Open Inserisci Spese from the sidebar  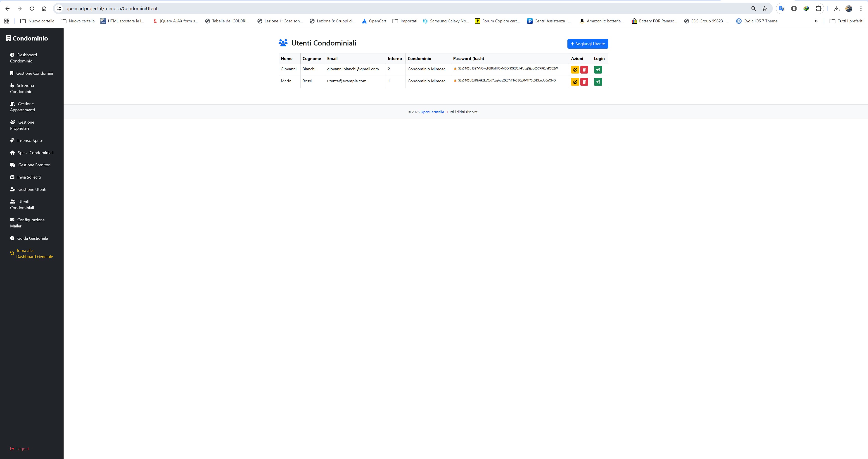(30, 141)
